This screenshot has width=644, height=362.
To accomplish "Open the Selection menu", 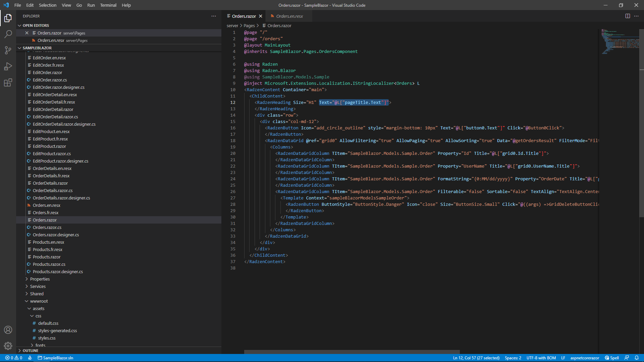I will pyautogui.click(x=48, y=5).
